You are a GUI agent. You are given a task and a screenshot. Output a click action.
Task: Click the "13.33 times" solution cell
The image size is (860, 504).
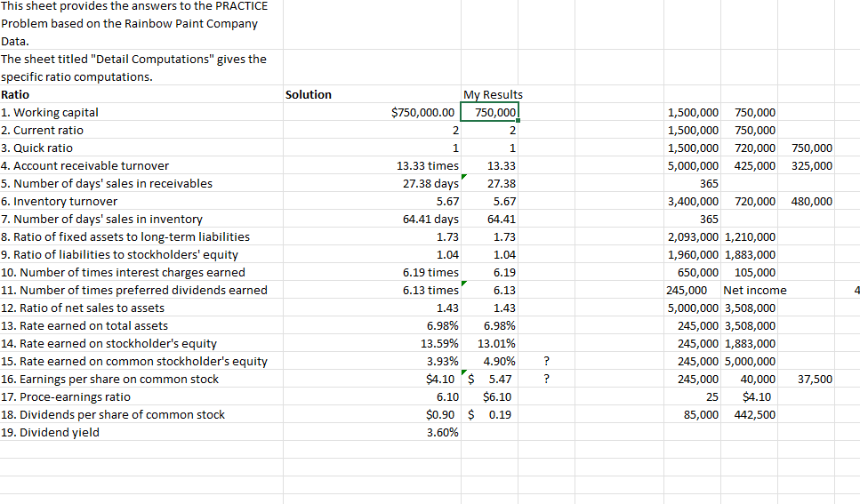point(372,165)
